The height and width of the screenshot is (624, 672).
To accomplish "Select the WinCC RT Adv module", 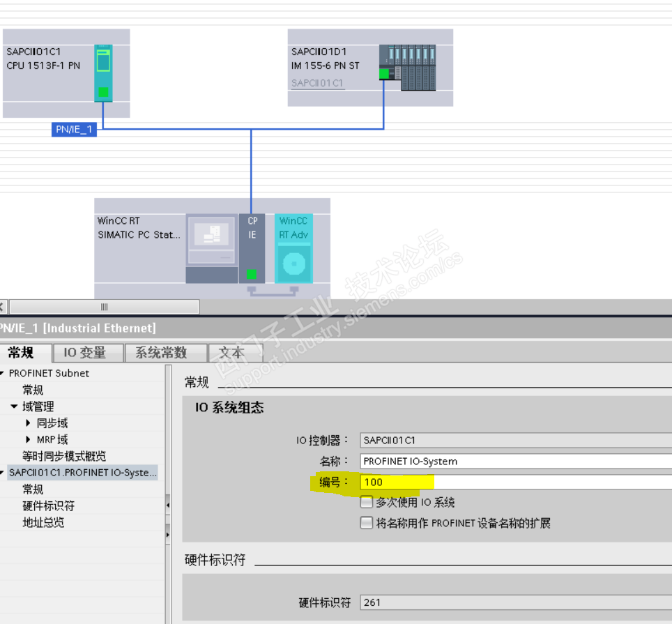I will coord(293,249).
